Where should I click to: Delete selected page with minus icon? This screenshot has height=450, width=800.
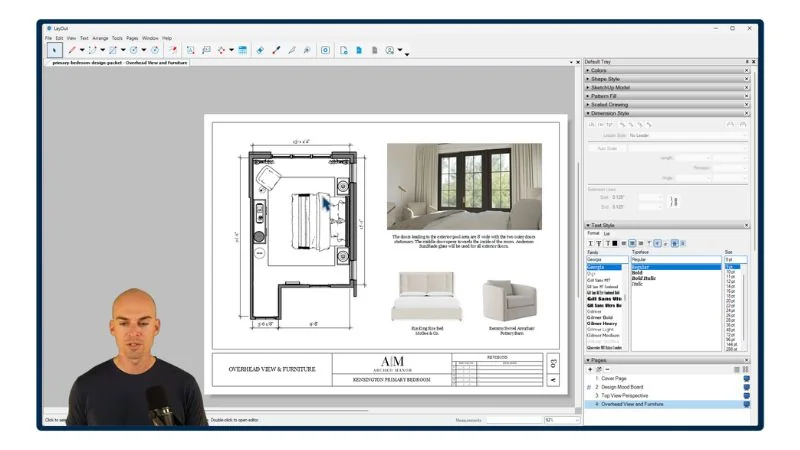tap(607, 369)
